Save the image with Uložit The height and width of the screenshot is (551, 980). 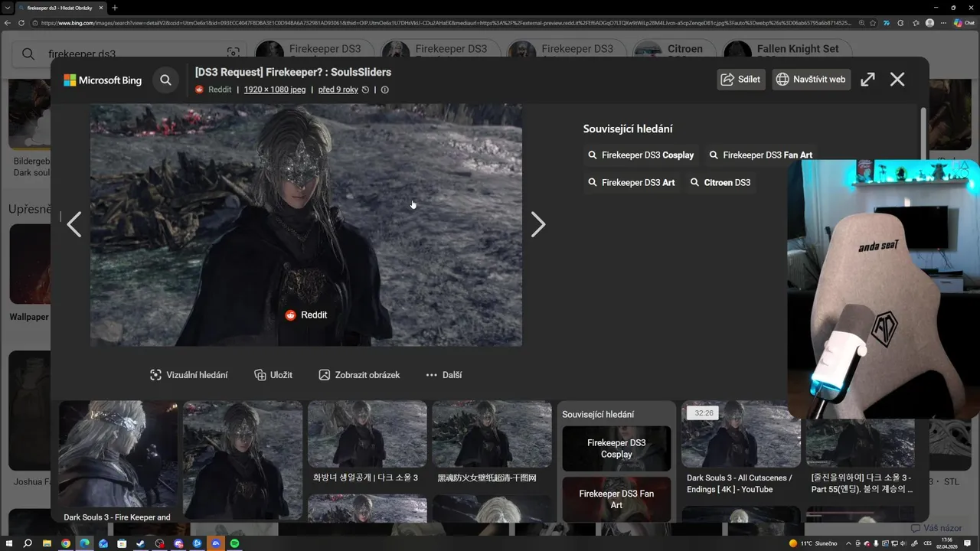tap(273, 375)
